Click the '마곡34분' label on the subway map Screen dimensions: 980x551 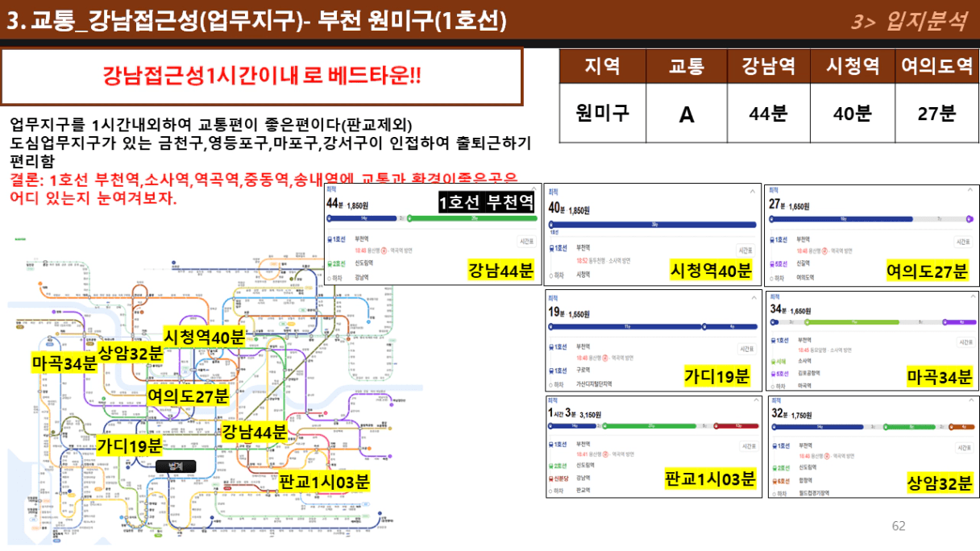point(64,363)
